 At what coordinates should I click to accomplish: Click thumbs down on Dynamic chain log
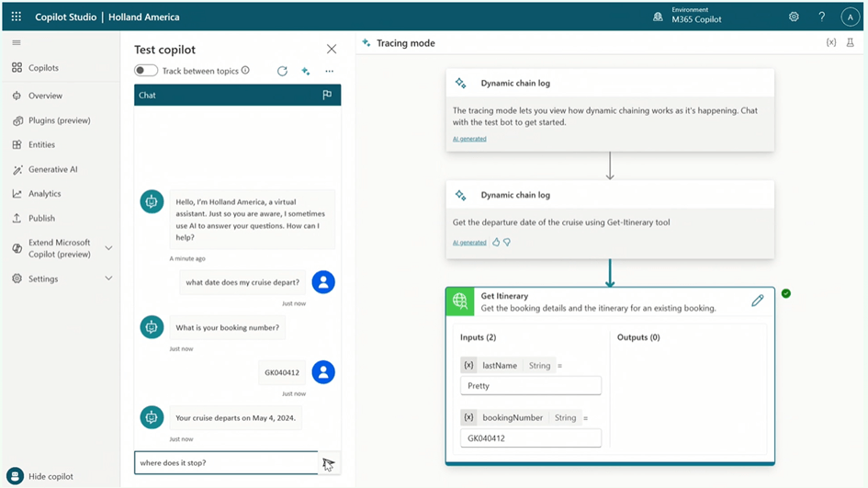tap(507, 243)
